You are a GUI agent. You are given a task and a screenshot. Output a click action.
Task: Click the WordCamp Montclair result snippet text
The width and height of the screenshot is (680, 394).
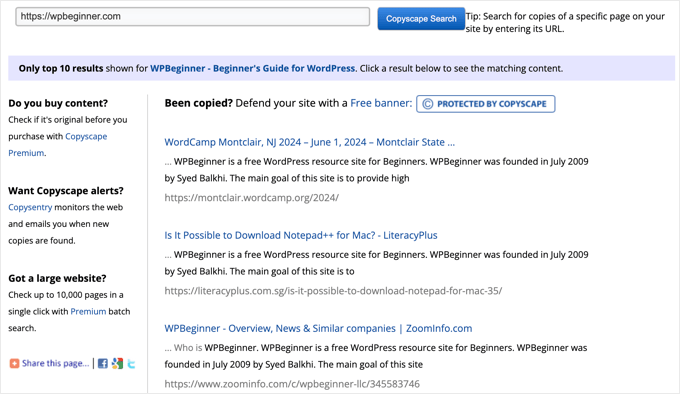pos(376,170)
